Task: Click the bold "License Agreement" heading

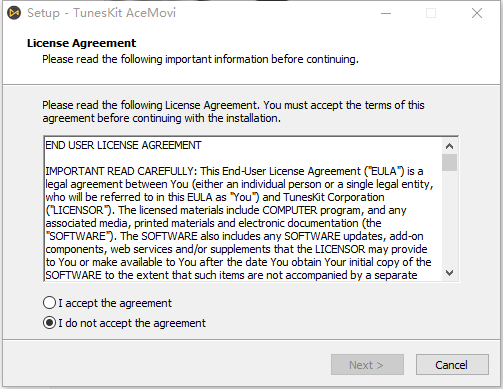Action: coord(81,43)
